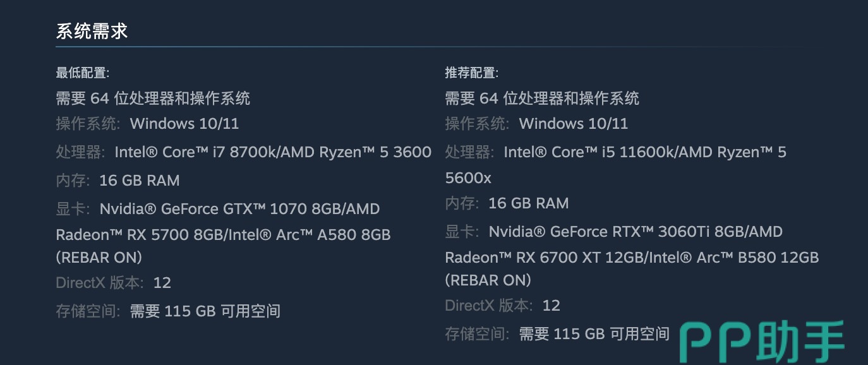Click the Intel Core i7 8700k processor line
This screenshot has width=868, height=365.
(273, 152)
